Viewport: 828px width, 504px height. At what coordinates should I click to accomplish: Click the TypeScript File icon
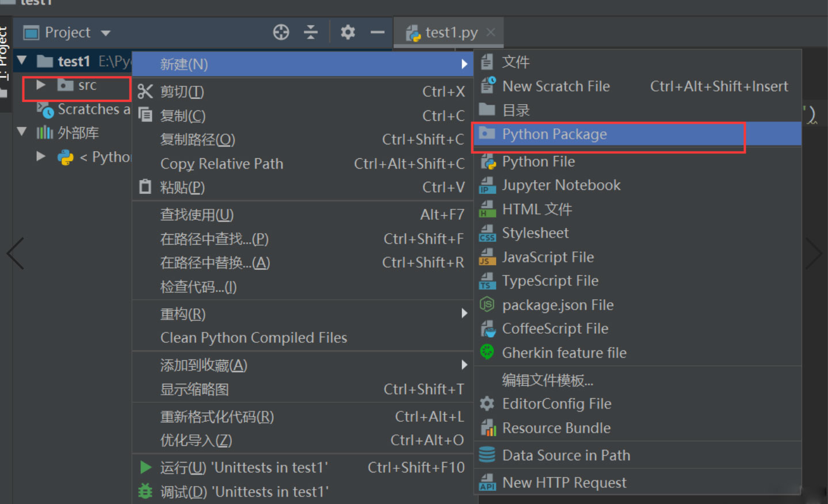tap(487, 281)
